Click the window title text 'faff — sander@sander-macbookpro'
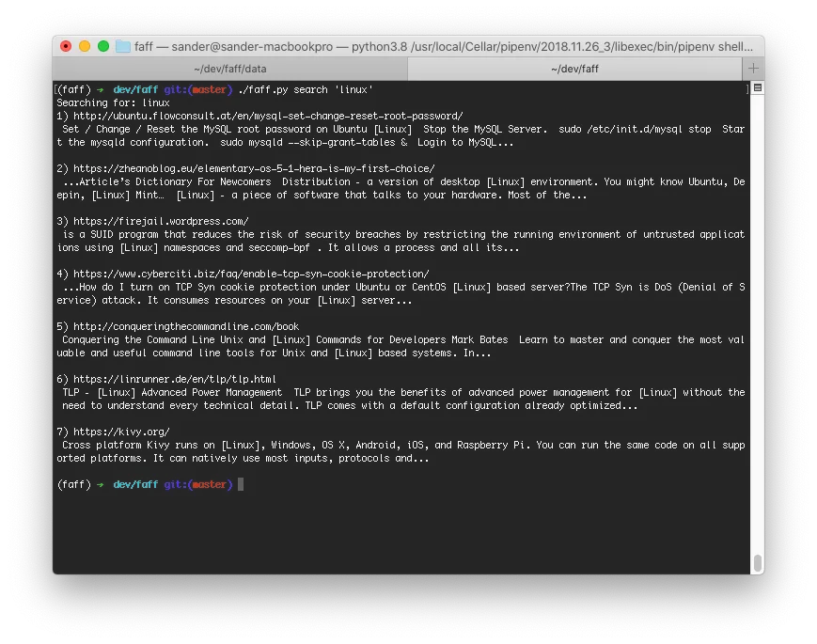This screenshot has width=817, height=644. [233, 46]
